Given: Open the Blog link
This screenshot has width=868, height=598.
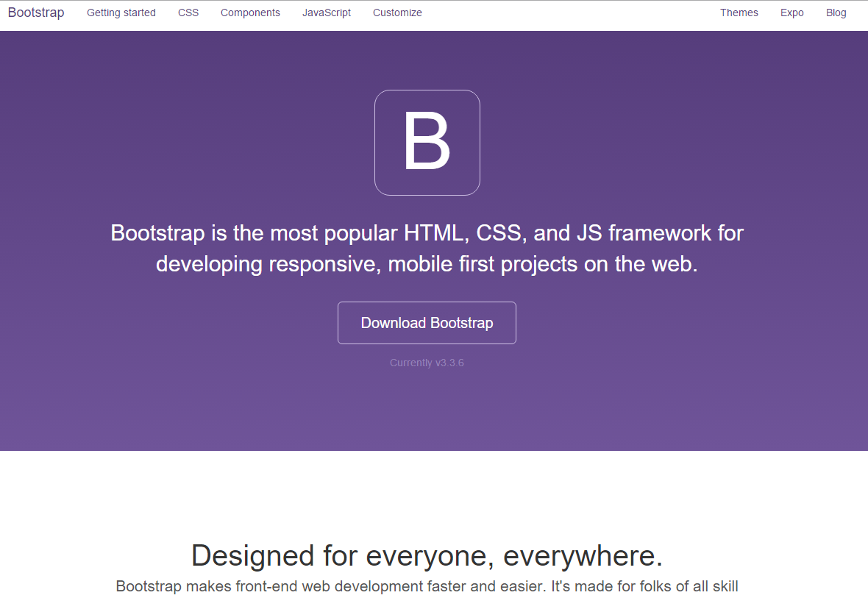Looking at the screenshot, I should coord(836,13).
